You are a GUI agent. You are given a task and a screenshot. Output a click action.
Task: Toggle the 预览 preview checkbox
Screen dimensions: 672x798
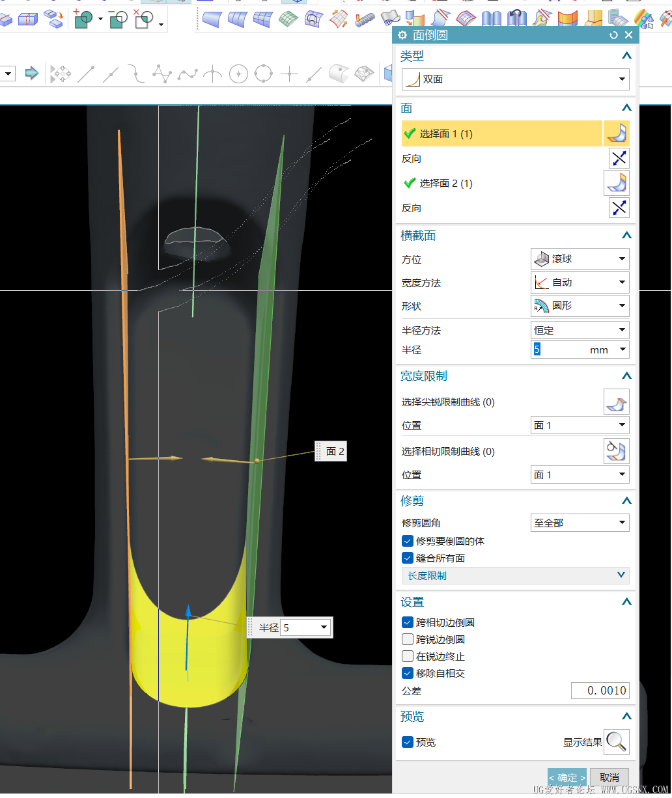click(408, 742)
